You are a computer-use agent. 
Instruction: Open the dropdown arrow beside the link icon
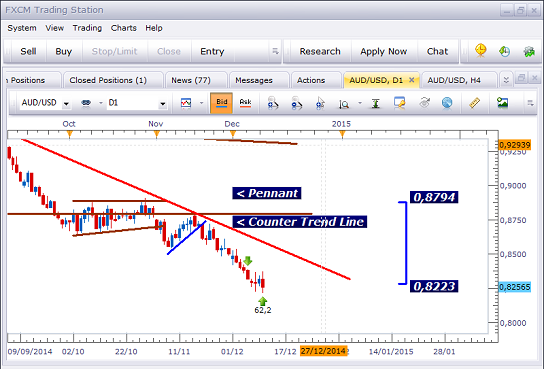pos(101,103)
